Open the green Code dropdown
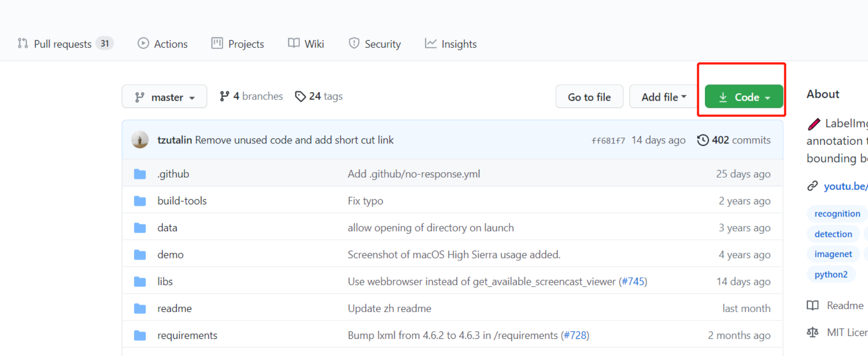Screen dimensions: 868x356 pyautogui.click(x=744, y=97)
